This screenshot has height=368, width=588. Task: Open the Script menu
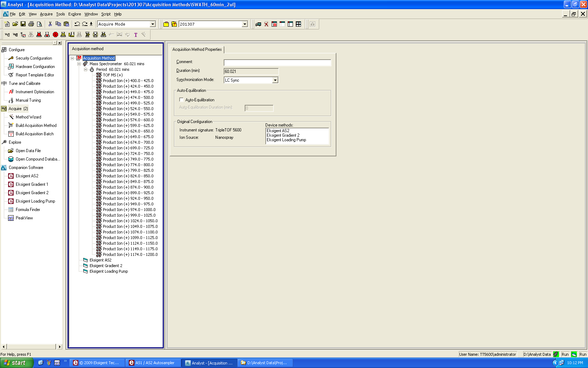106,14
